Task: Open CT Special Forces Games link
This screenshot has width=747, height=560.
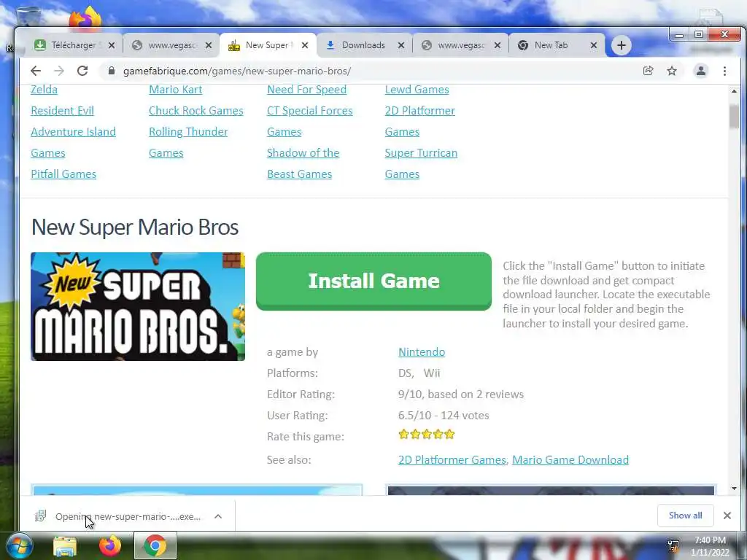Action: coord(309,121)
